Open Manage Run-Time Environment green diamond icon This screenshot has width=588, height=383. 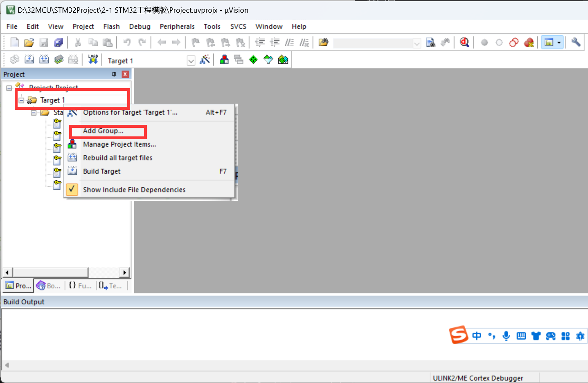[254, 59]
